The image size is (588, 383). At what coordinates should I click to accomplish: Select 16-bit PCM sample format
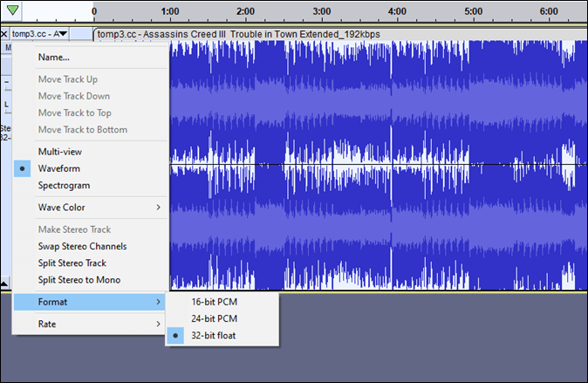[x=214, y=302]
